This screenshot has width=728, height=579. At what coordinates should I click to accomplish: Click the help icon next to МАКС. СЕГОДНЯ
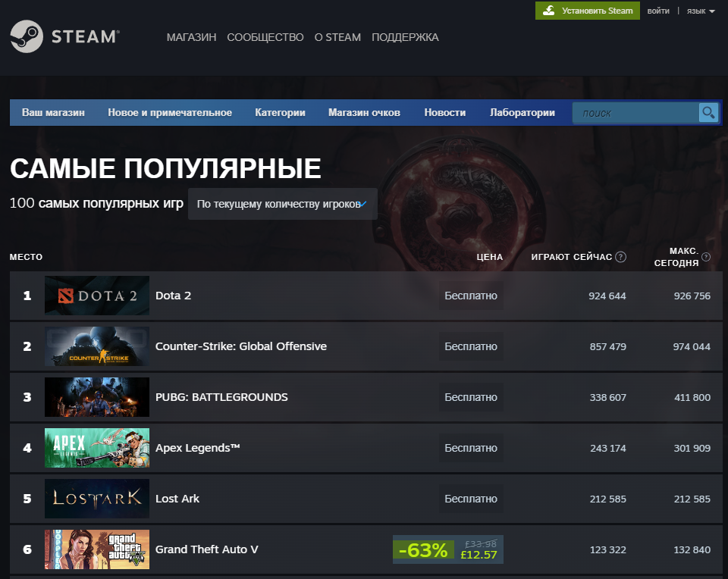pyautogui.click(x=706, y=257)
